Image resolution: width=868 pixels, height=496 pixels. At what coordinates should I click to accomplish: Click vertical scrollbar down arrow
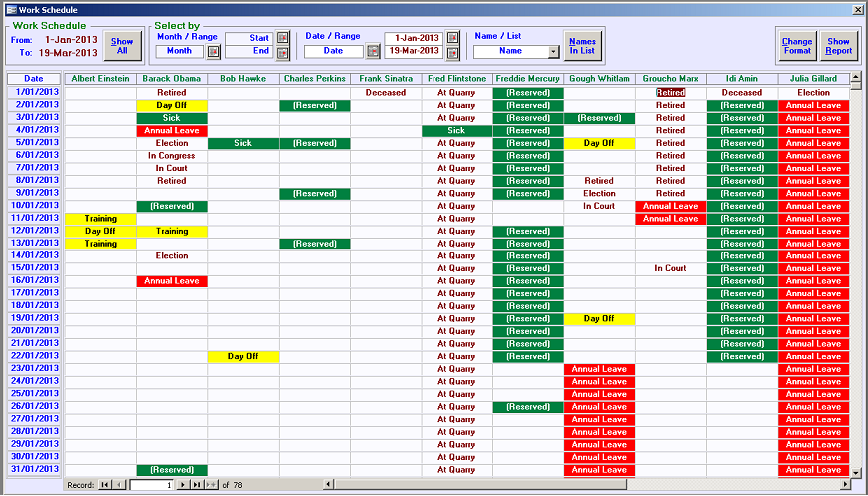coord(856,473)
